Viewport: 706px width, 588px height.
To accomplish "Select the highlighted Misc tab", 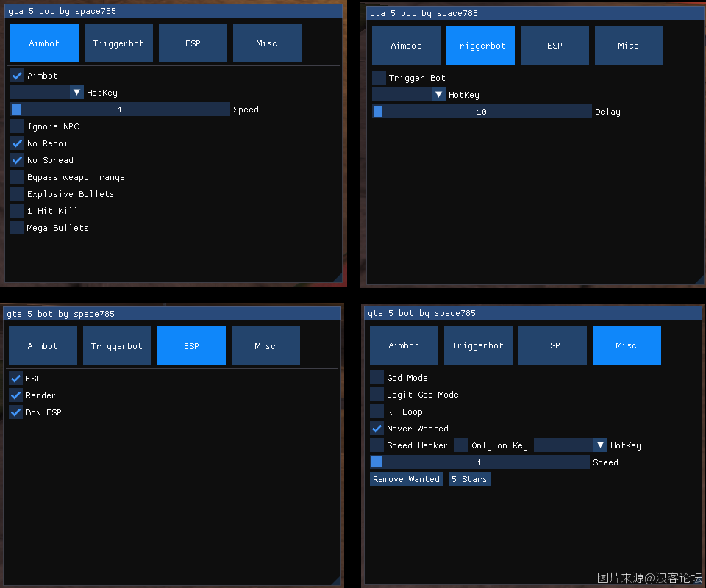I will tap(627, 345).
